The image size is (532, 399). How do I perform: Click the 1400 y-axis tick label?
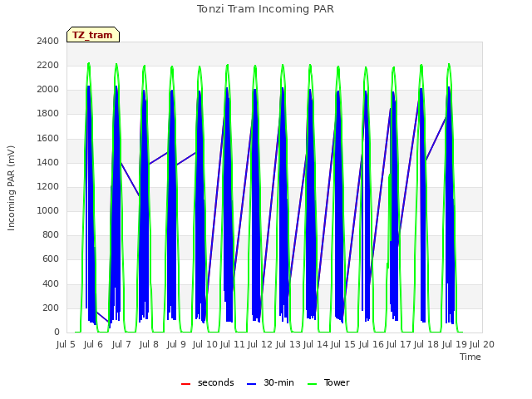point(48,162)
